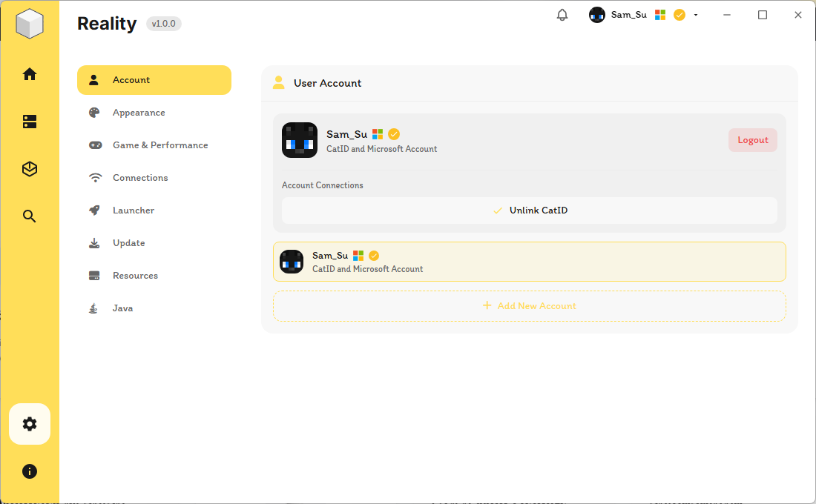Screen dimensions: 816x504
Task: Switch to Connections settings
Action: tap(140, 178)
